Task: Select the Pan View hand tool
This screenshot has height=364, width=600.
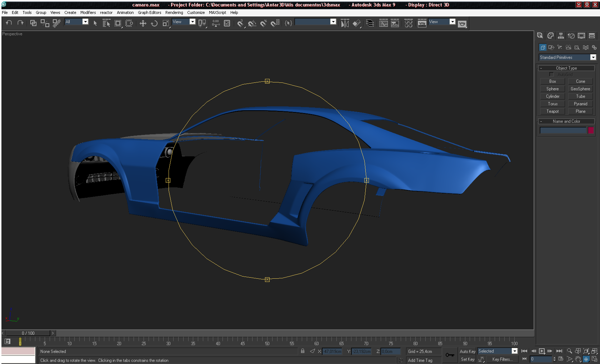Action: pyautogui.click(x=578, y=359)
